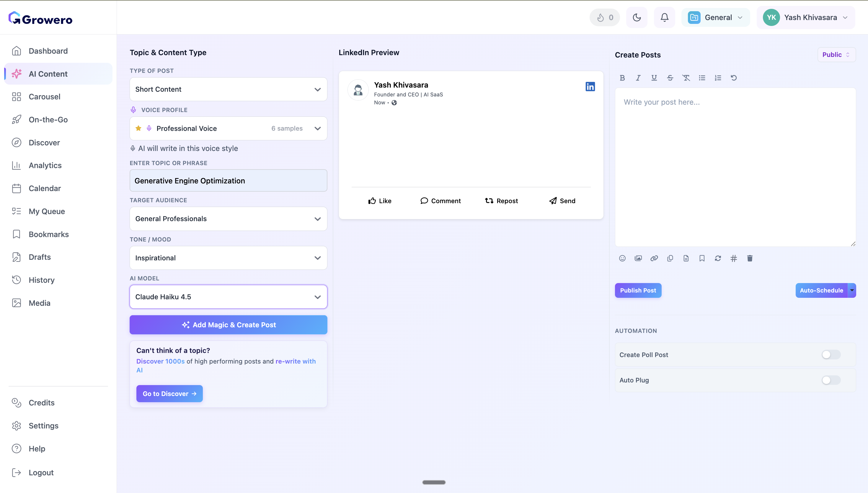Click the Add Magic & Create Post button
Image resolution: width=868 pixels, height=493 pixels.
(x=228, y=324)
